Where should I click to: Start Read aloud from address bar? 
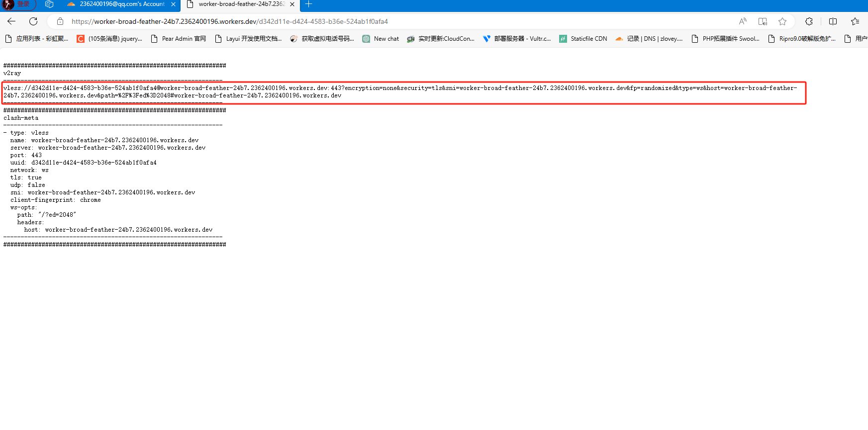[x=743, y=21]
